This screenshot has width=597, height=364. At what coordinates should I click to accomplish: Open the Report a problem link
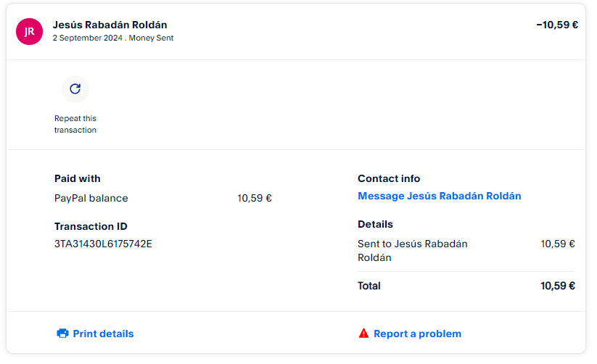pos(417,334)
